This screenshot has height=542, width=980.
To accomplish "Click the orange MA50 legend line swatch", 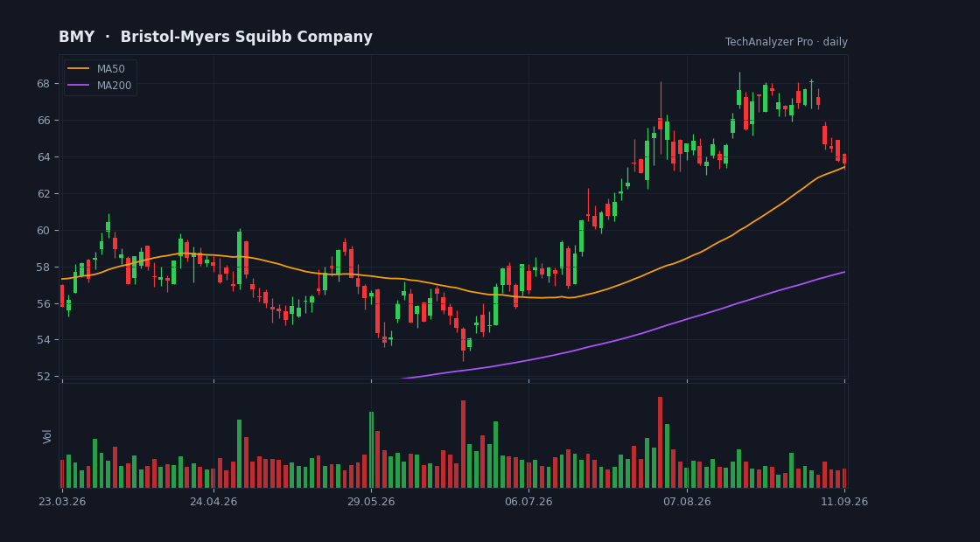I will (78, 69).
